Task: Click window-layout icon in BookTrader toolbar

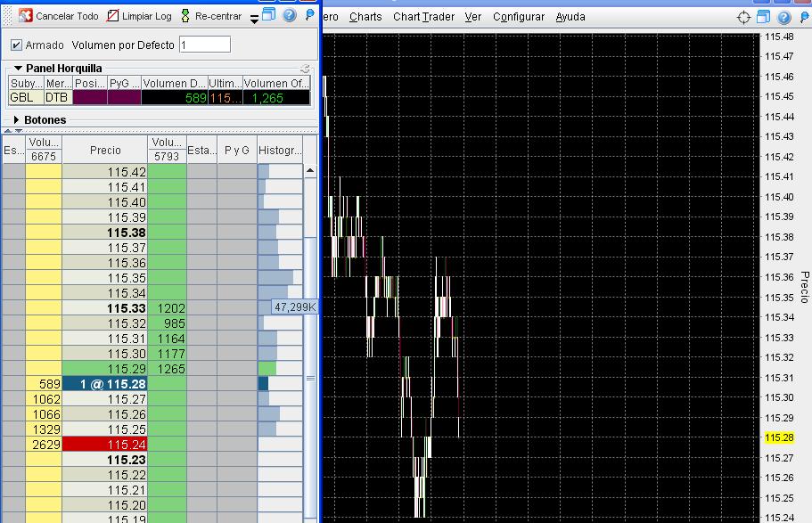Action: [269, 15]
